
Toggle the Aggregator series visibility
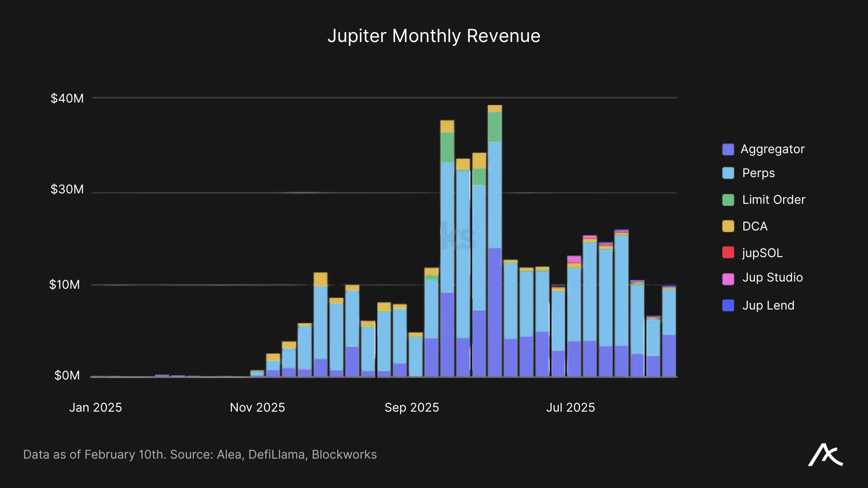(x=772, y=149)
